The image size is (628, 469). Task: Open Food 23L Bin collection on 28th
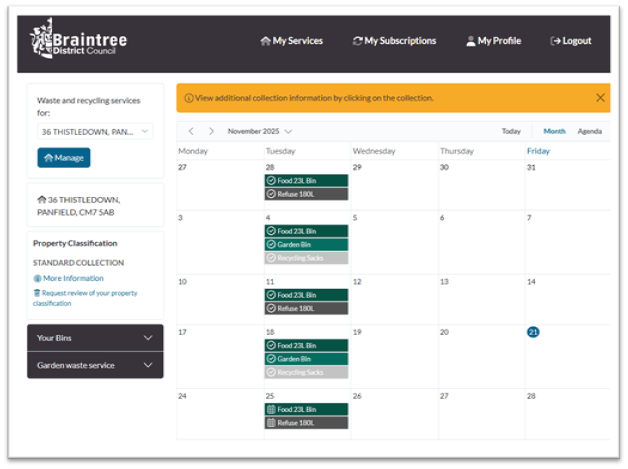tap(306, 181)
